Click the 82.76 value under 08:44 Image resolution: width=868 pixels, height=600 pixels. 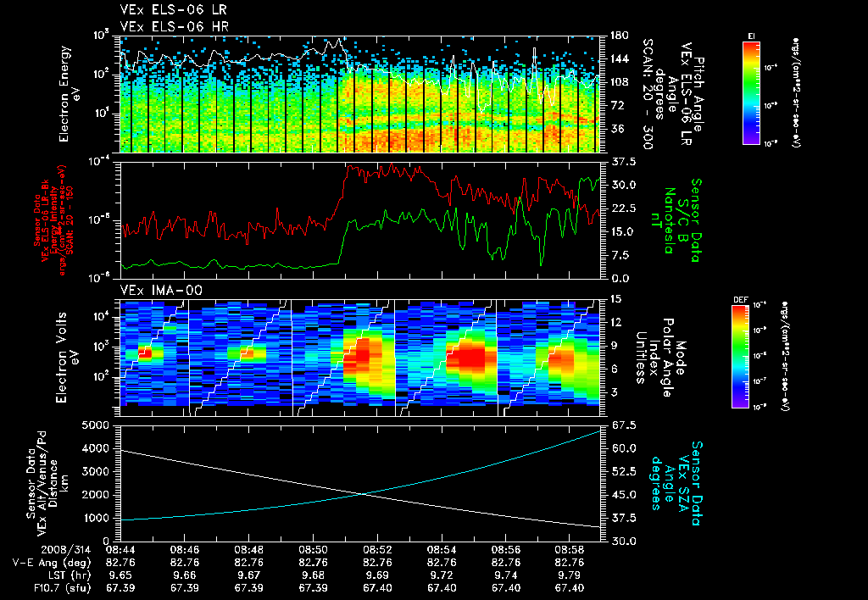point(120,563)
